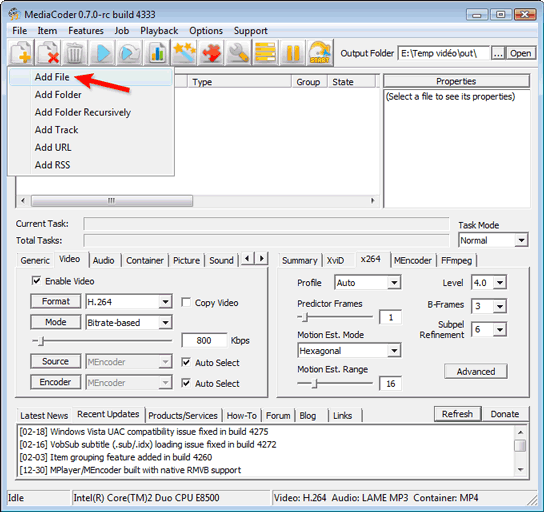Click the video bitrate slider
This screenshot has height=512, width=544.
point(102,341)
